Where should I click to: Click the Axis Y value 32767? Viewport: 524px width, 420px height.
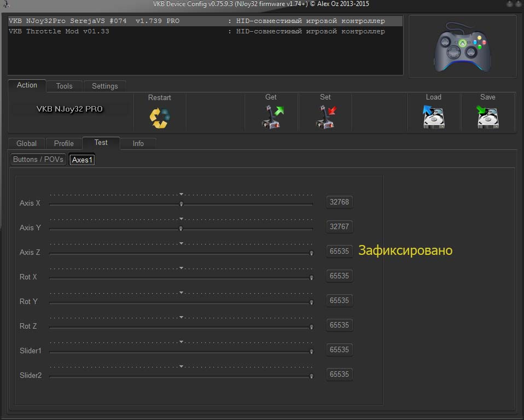tap(339, 226)
